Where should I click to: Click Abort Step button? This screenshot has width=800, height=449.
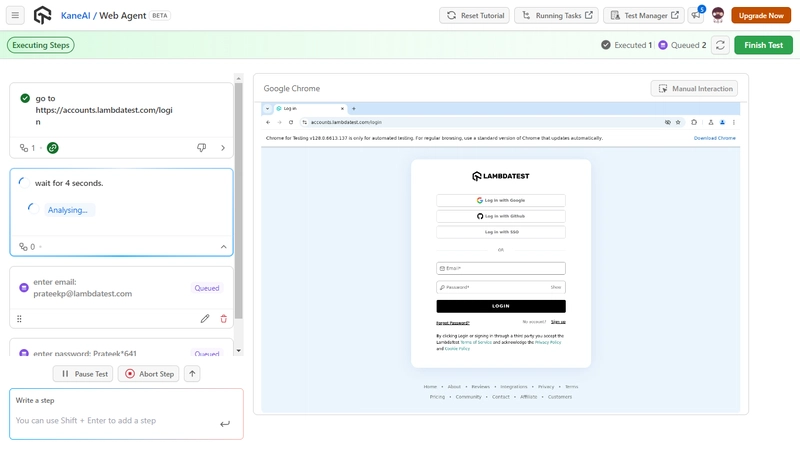click(149, 373)
